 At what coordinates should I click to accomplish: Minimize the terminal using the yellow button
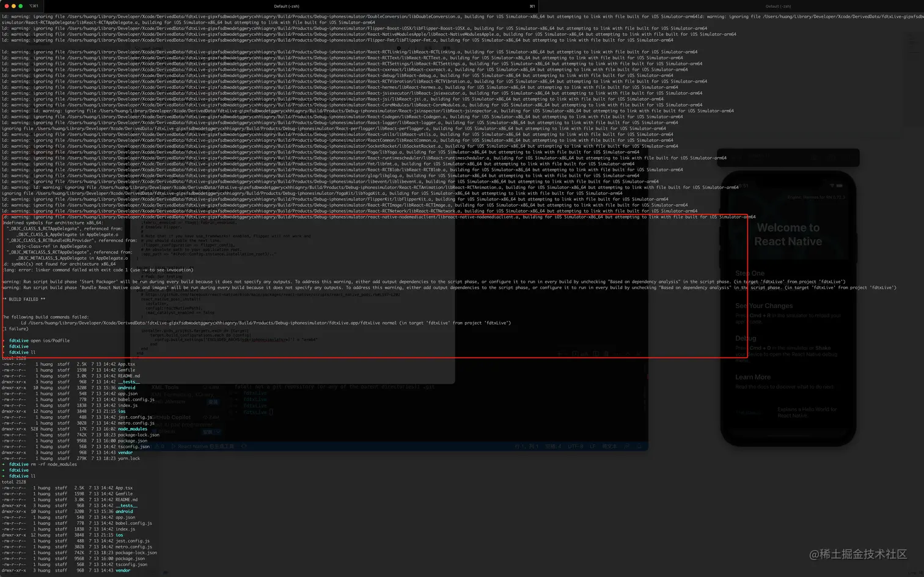[13, 6]
